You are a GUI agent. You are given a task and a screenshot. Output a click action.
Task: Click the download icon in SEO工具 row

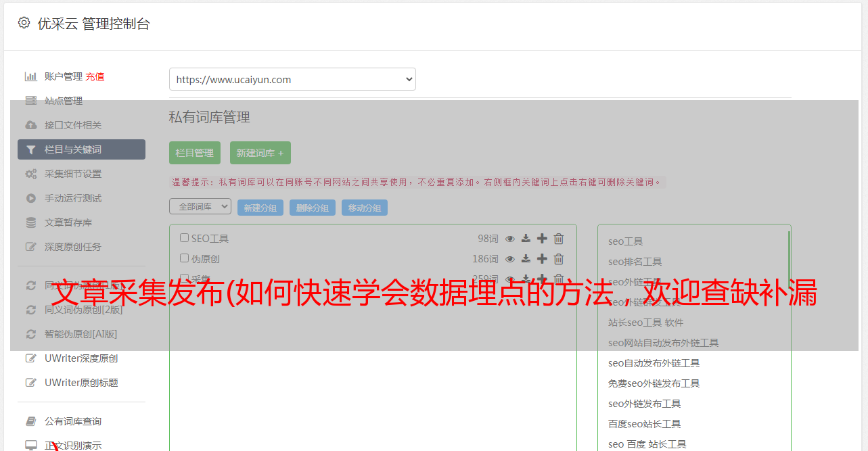point(526,239)
